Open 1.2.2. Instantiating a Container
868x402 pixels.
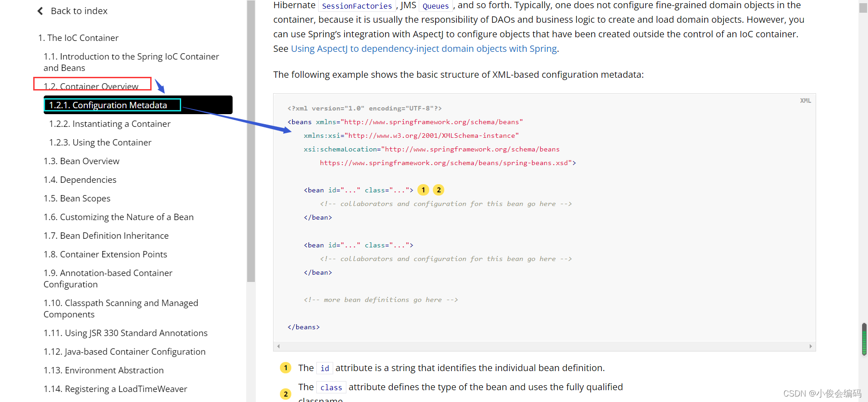110,124
